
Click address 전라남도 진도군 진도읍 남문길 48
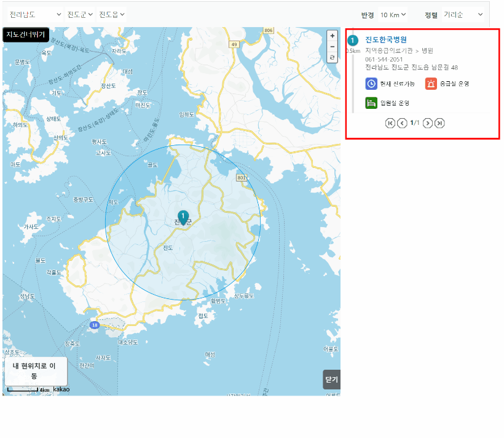pyautogui.click(x=411, y=67)
